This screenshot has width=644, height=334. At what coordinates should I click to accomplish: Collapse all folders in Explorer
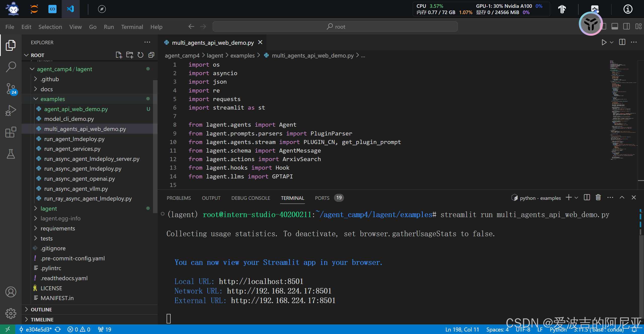151,55
